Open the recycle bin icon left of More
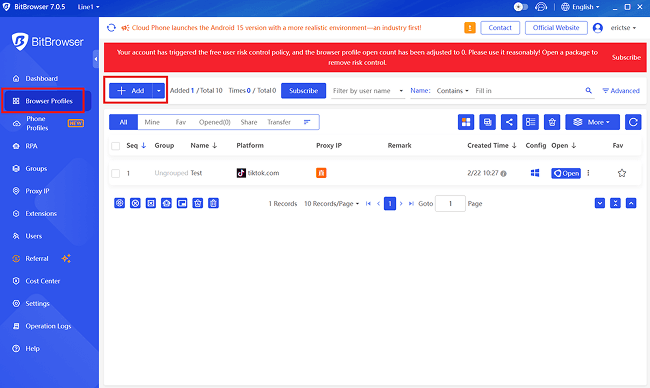This screenshot has width=650, height=388. tap(552, 122)
